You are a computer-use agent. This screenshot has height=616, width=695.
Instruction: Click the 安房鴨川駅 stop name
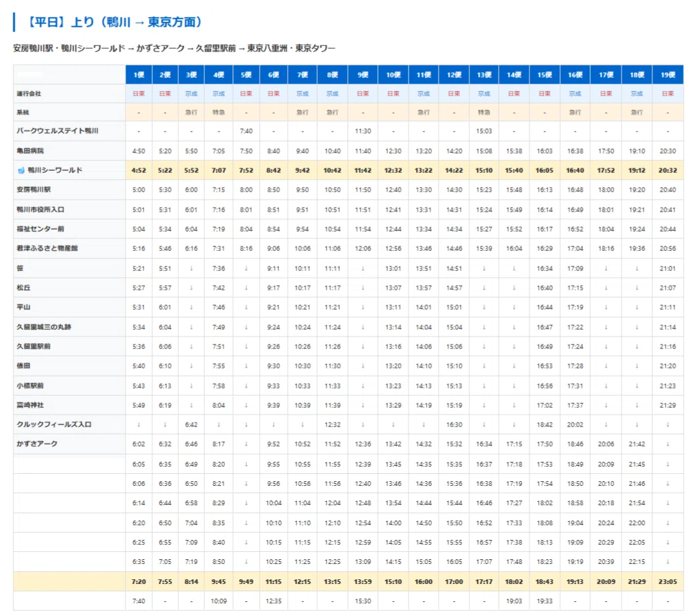[x=33, y=190]
